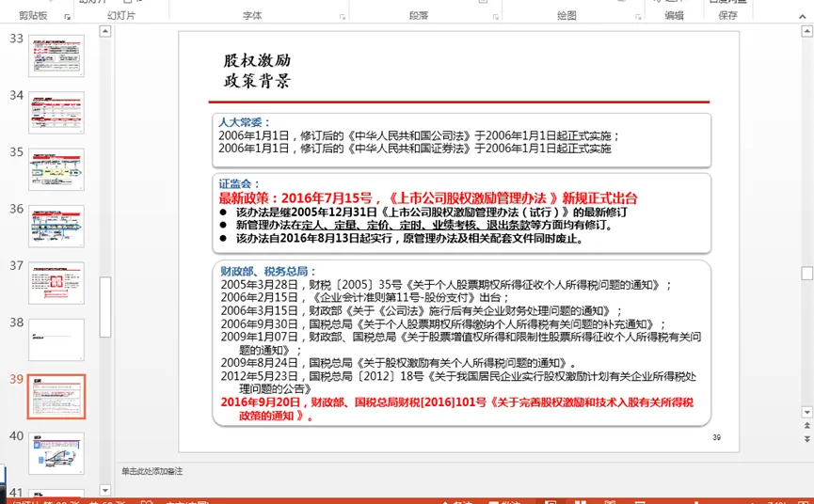Click slide editor scroll-down arrow

pyautogui.click(x=806, y=412)
